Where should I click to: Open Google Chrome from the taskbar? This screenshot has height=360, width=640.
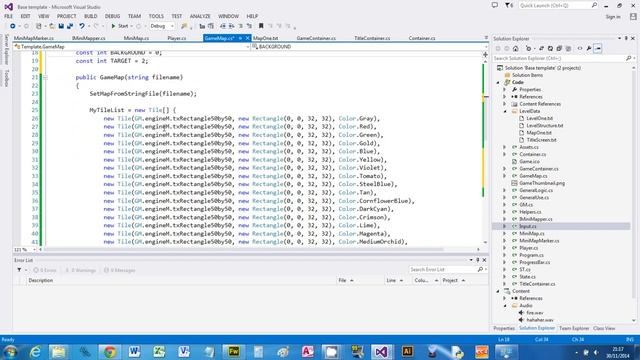109,351
